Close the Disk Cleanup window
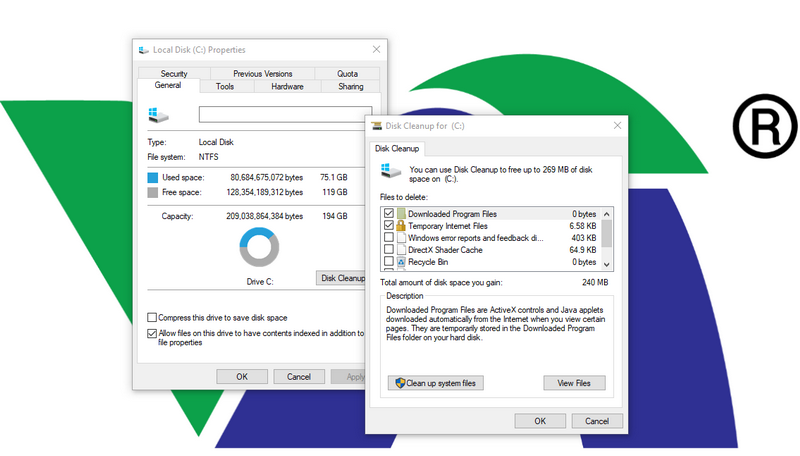This screenshot has height=456, width=800. pyautogui.click(x=617, y=125)
